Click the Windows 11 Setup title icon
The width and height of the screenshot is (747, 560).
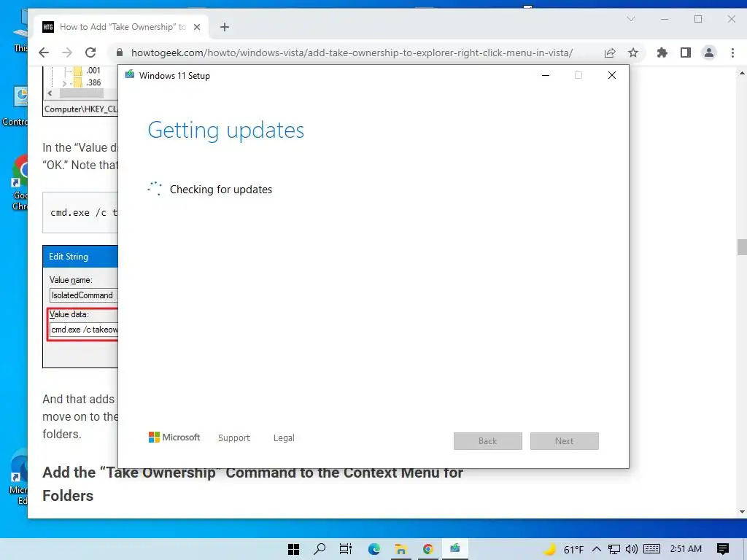pos(129,75)
